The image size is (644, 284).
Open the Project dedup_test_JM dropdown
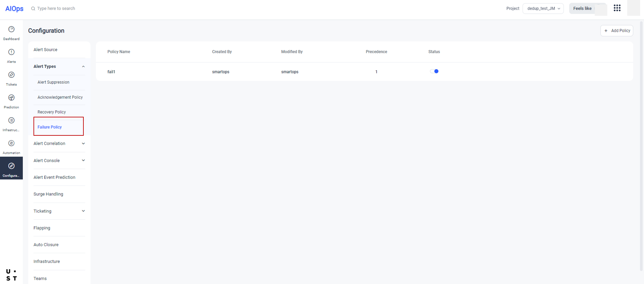pyautogui.click(x=543, y=9)
